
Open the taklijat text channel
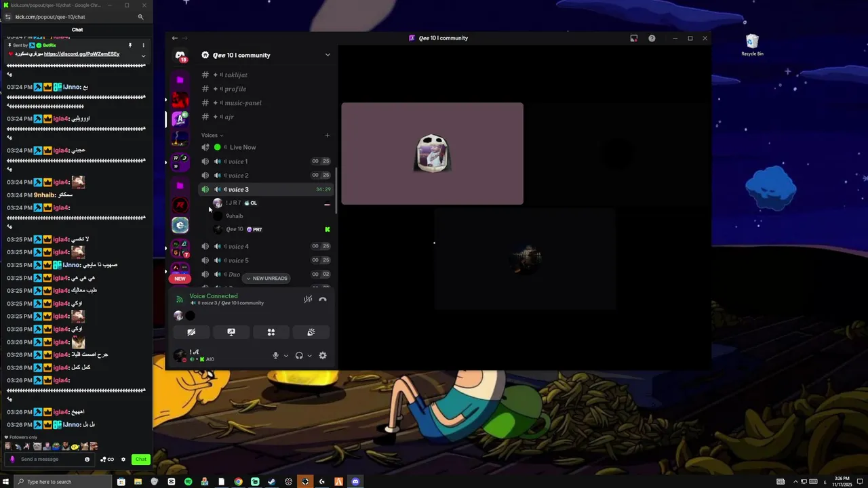point(266,75)
